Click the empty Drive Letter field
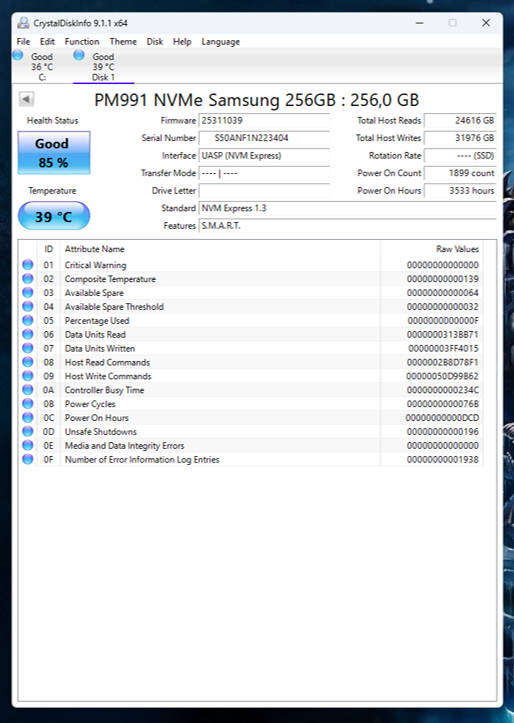Image resolution: width=514 pixels, height=723 pixels. point(264,190)
